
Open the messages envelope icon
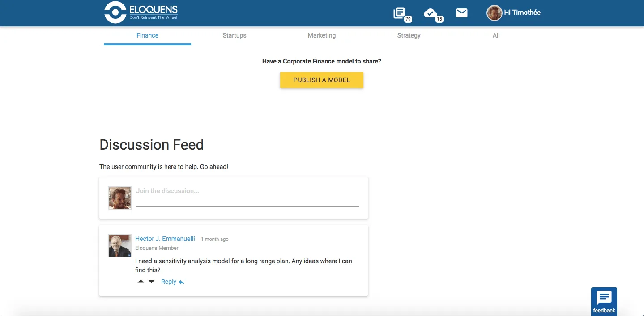tap(462, 13)
